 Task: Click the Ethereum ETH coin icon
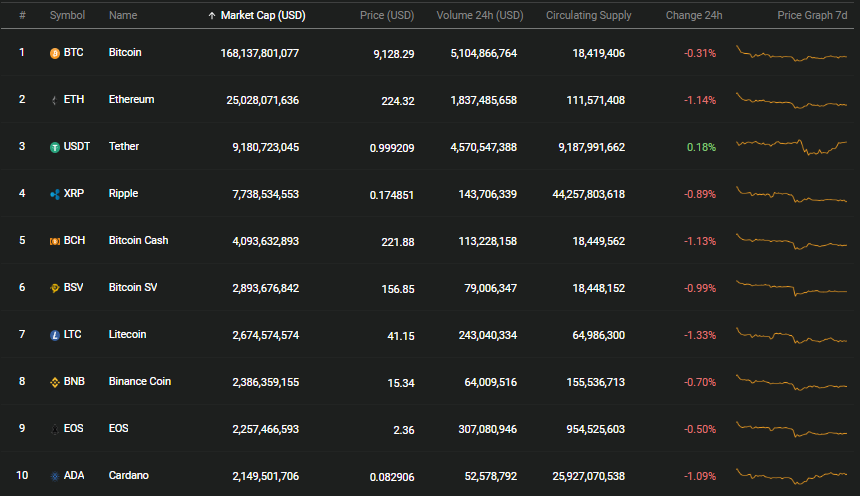[55, 100]
